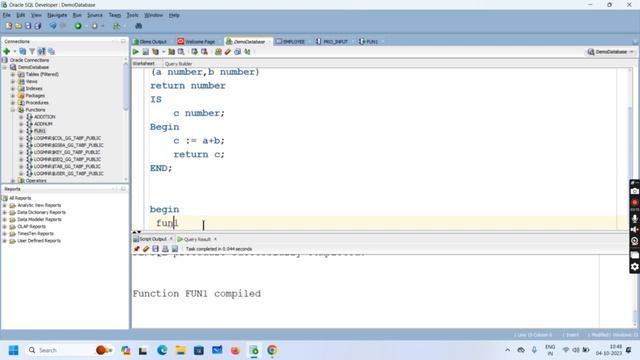The image size is (640, 360).
Task: Expand the Tables (Filtered) node
Action: pos(13,75)
